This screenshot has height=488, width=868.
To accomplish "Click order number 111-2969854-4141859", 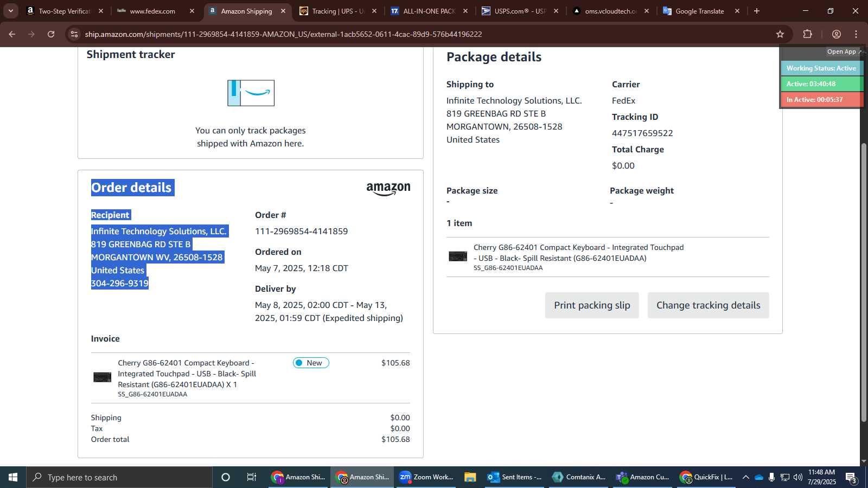I will point(301,232).
